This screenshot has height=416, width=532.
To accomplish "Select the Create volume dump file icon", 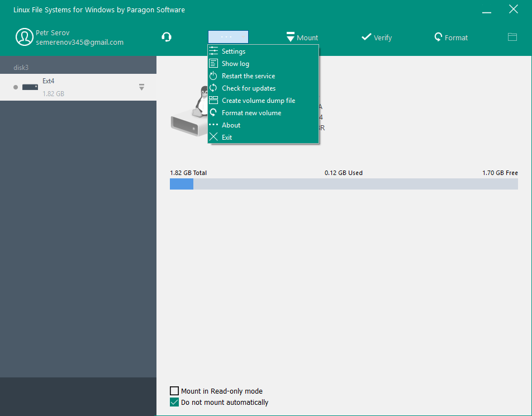I will 214,100.
